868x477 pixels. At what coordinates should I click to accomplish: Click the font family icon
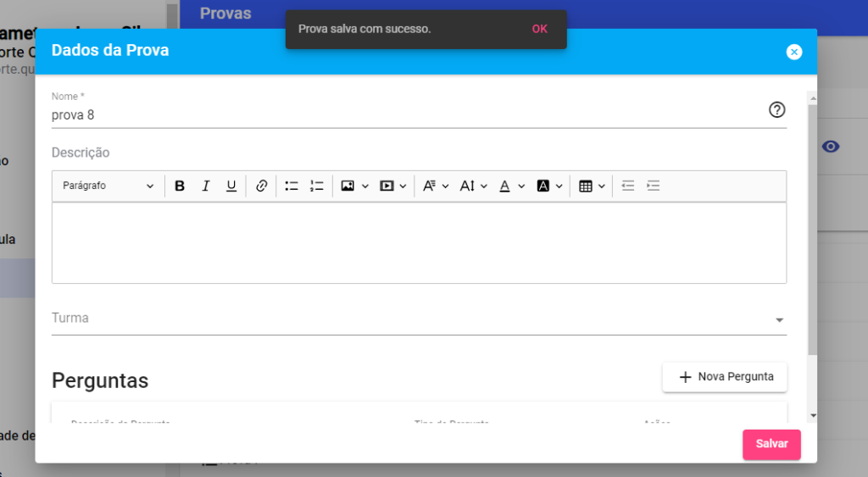pyautogui.click(x=429, y=186)
